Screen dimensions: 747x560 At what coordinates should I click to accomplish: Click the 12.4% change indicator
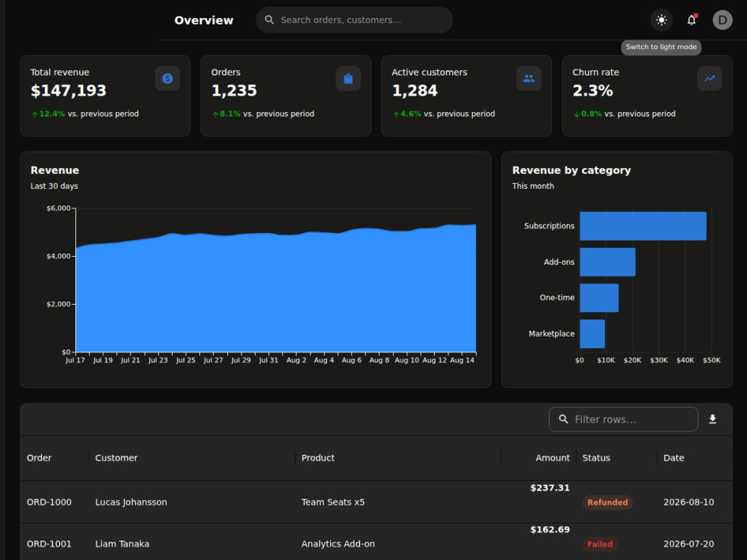[48, 113]
